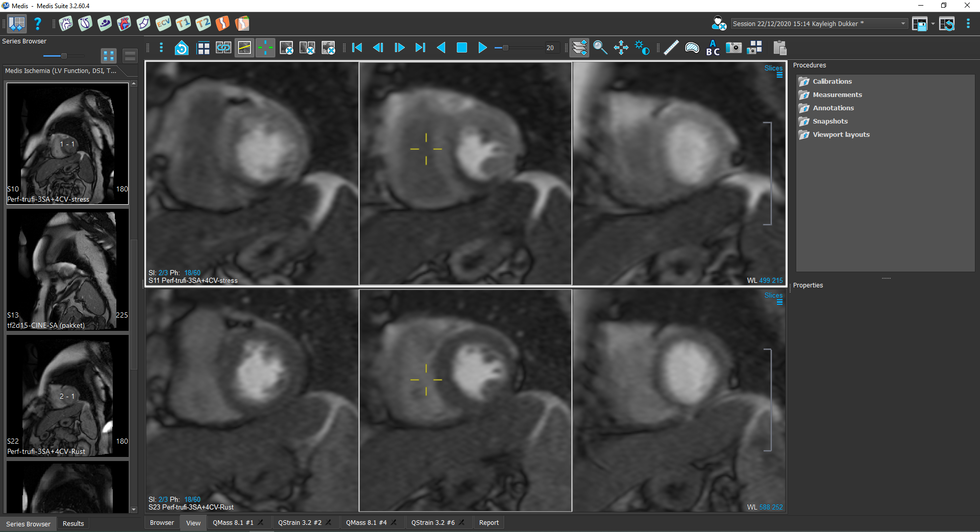The width and height of the screenshot is (980, 532).
Task: Open the QStrain 3.2 #2 tab
Action: pos(300,523)
